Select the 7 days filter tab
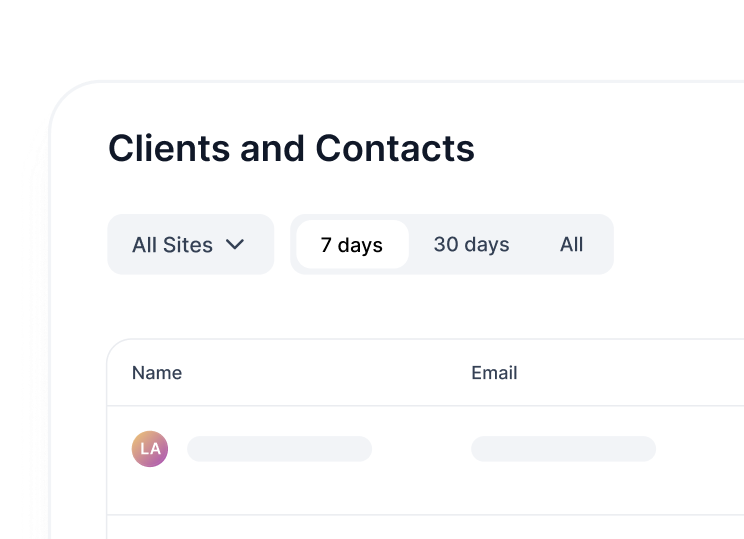 [x=352, y=245]
